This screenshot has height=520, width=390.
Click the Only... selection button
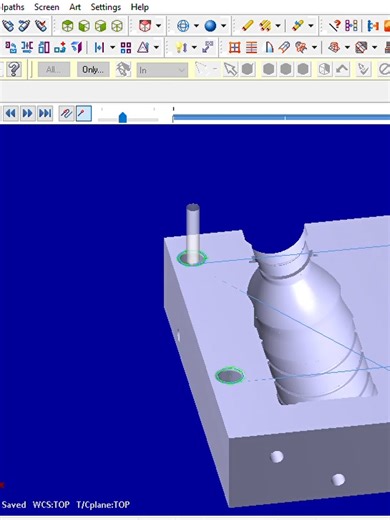pos(93,70)
